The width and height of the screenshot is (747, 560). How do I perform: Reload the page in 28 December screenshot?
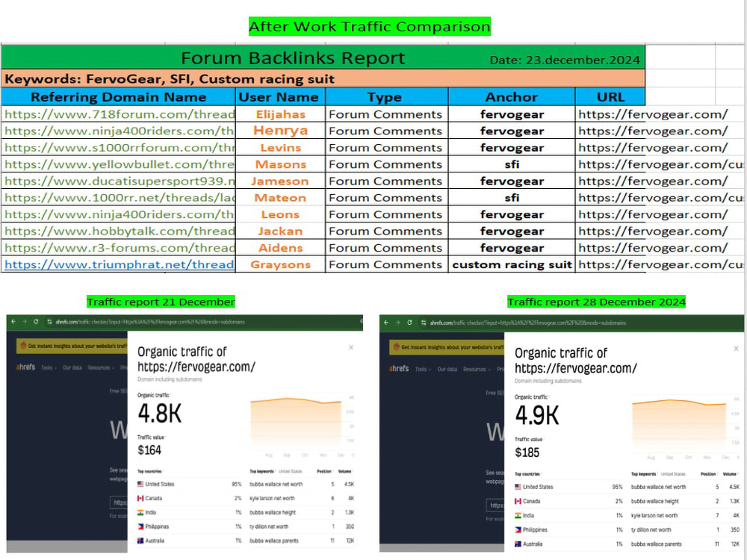pos(409,323)
